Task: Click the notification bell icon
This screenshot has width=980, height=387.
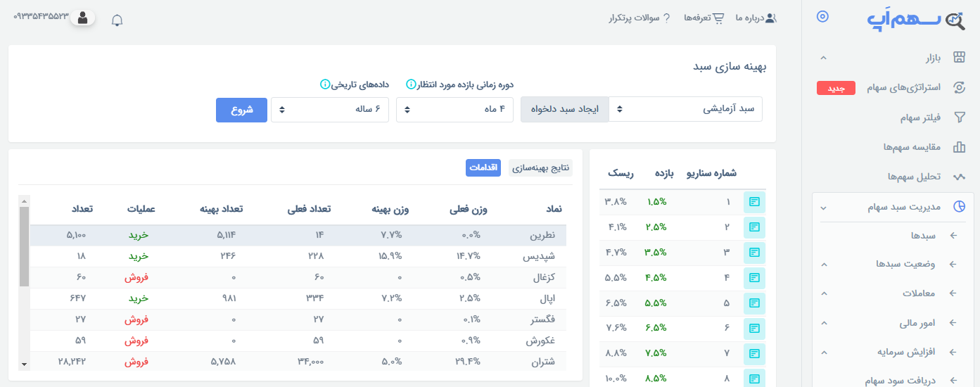Action: point(117,20)
